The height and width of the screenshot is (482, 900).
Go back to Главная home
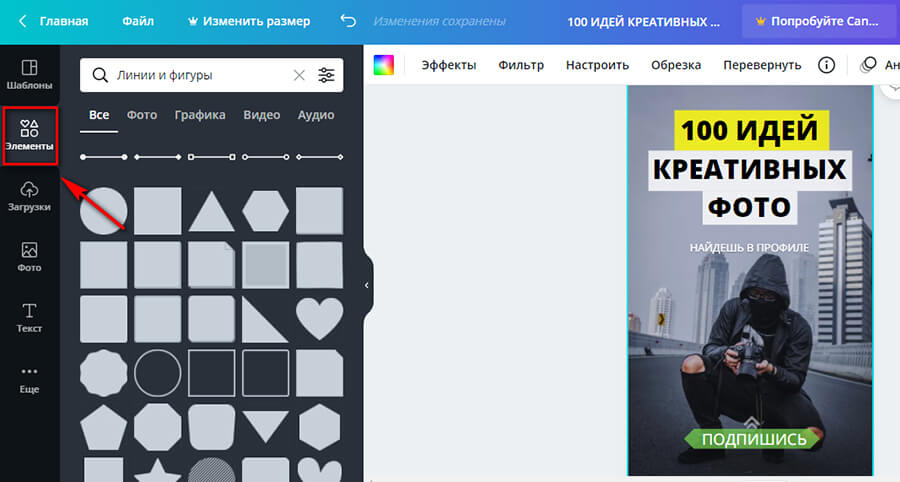pyautogui.click(x=54, y=21)
